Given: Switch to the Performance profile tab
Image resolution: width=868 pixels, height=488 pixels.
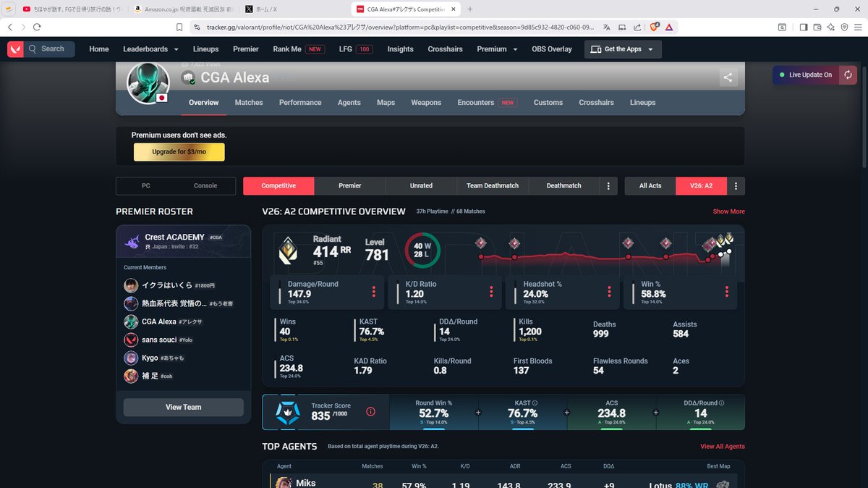Looking at the screenshot, I should pyautogui.click(x=300, y=103).
